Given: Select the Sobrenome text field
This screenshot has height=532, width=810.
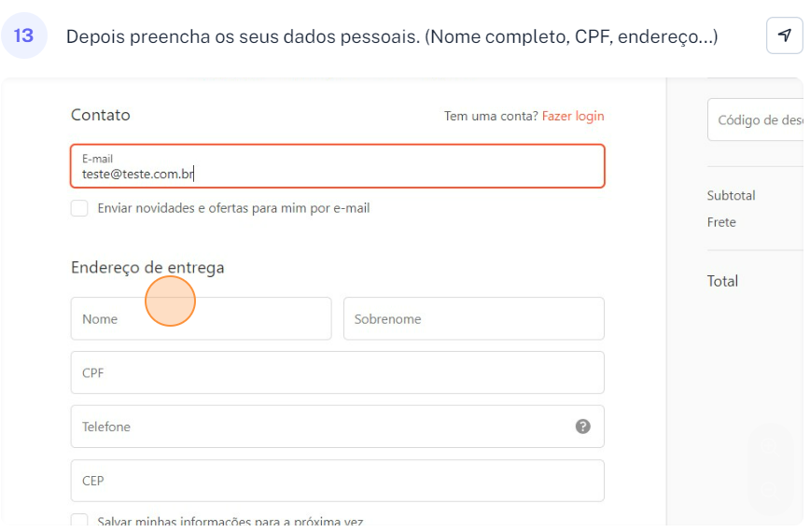Looking at the screenshot, I should point(473,319).
